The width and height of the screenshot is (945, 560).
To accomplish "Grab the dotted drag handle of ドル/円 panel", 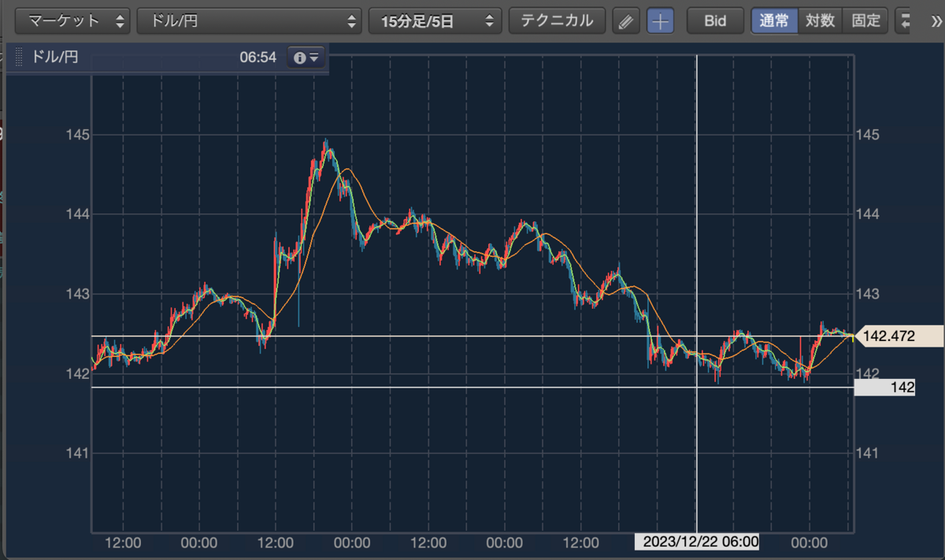I will coord(19,57).
